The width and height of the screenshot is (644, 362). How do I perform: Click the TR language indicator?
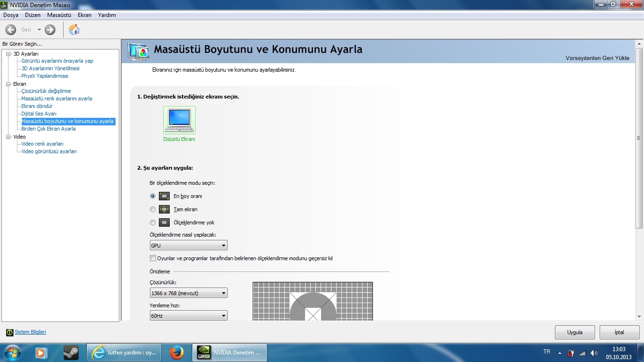click(x=547, y=352)
